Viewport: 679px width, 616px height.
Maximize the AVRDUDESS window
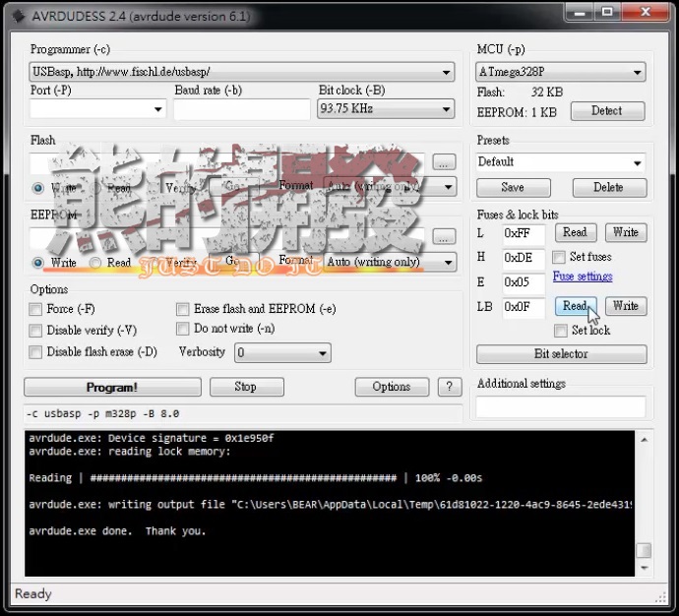point(607,13)
